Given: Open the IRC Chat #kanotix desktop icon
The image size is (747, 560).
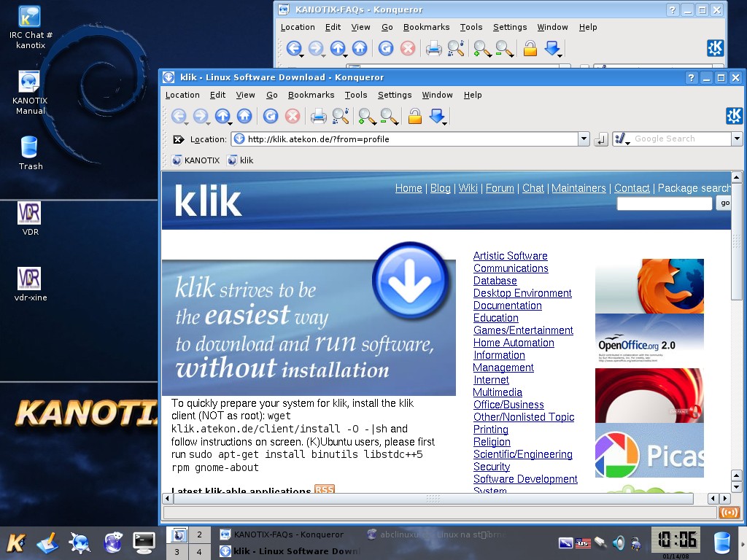Looking at the screenshot, I should tap(30, 27).
